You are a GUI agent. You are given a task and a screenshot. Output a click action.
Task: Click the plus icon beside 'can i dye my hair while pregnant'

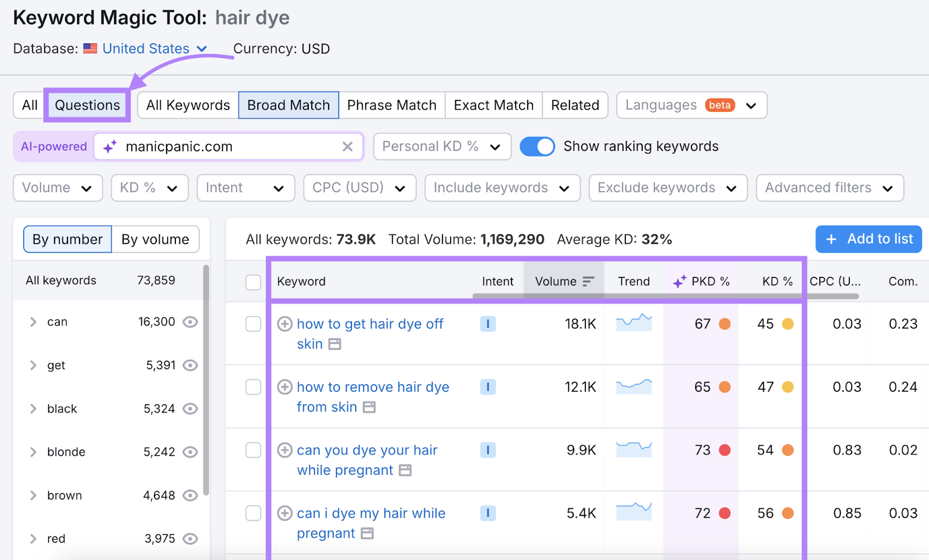(x=285, y=513)
